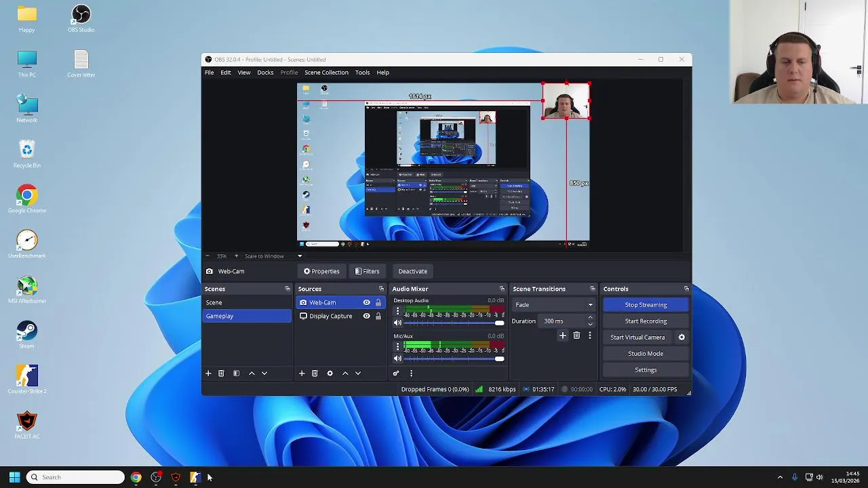Hide the Web-Cam source eye icon

366,302
